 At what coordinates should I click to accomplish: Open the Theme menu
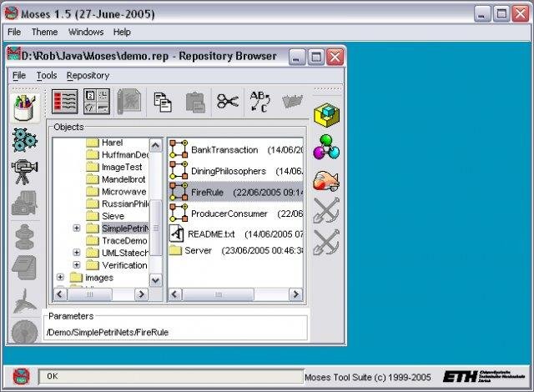point(44,32)
